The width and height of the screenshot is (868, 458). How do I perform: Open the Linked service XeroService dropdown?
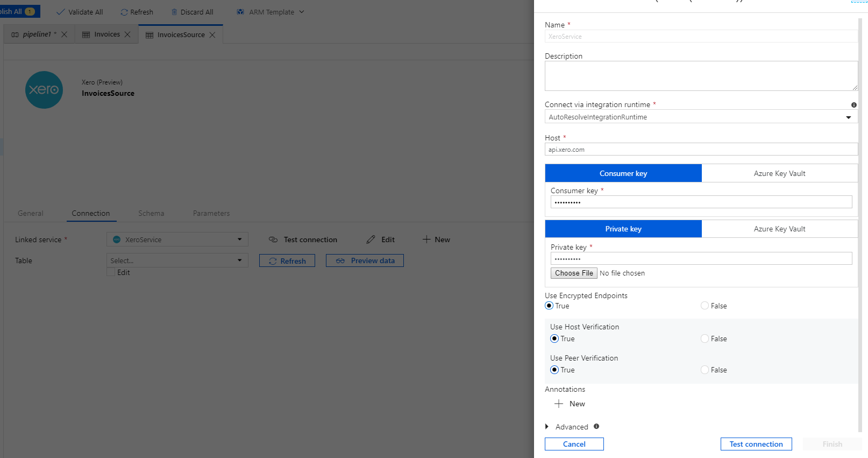click(x=177, y=239)
